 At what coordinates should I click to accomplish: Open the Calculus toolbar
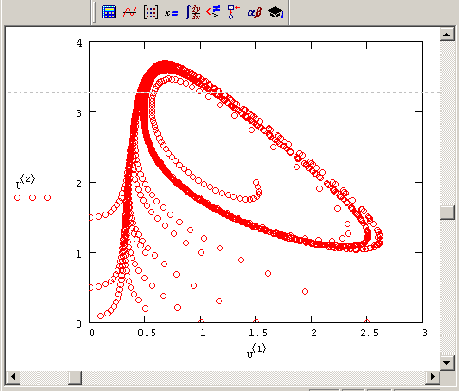pos(193,12)
